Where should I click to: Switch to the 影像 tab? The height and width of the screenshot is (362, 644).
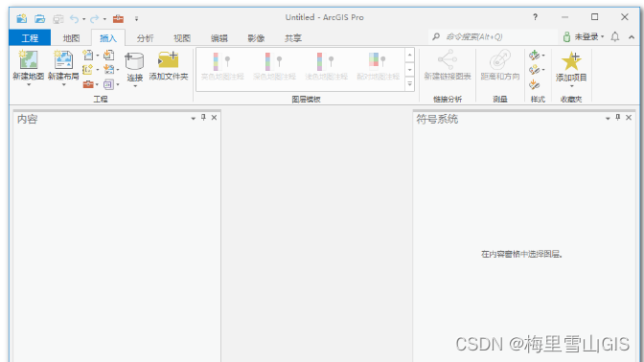point(256,38)
